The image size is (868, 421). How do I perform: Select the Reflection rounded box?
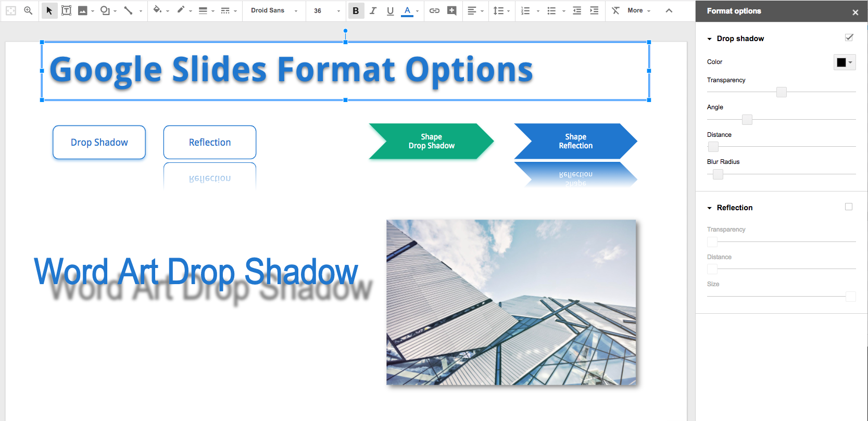[x=210, y=142]
